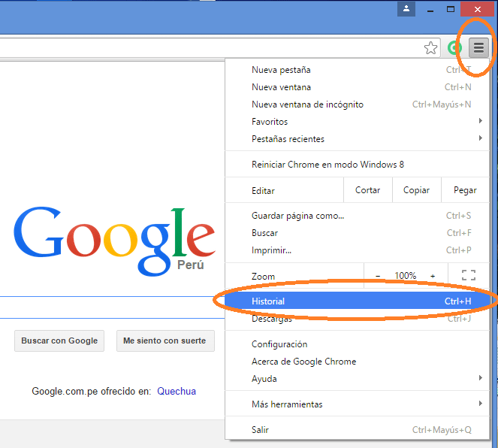Select Acerca de Google Chrome

[x=357, y=362]
